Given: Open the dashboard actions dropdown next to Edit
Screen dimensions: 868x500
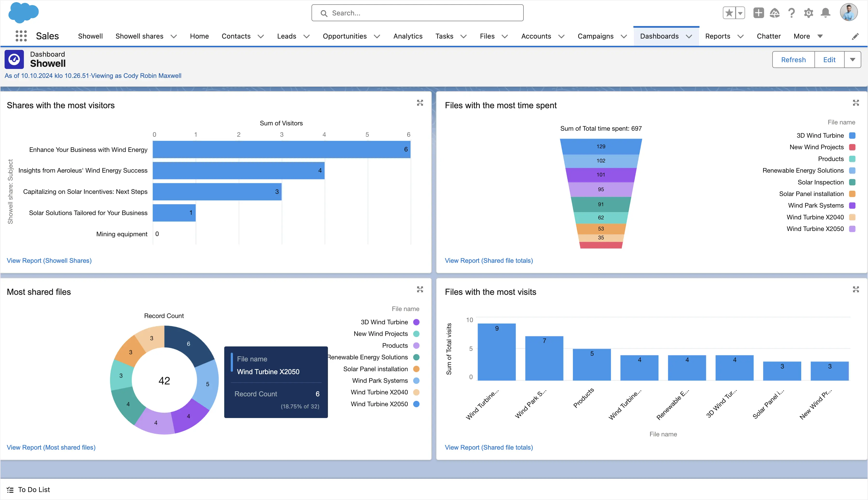Looking at the screenshot, I should pos(852,60).
